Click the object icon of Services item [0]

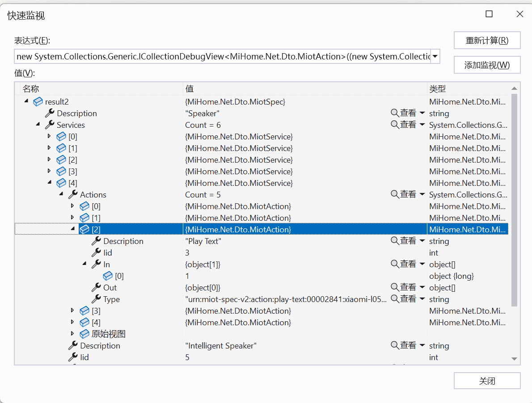(x=61, y=136)
